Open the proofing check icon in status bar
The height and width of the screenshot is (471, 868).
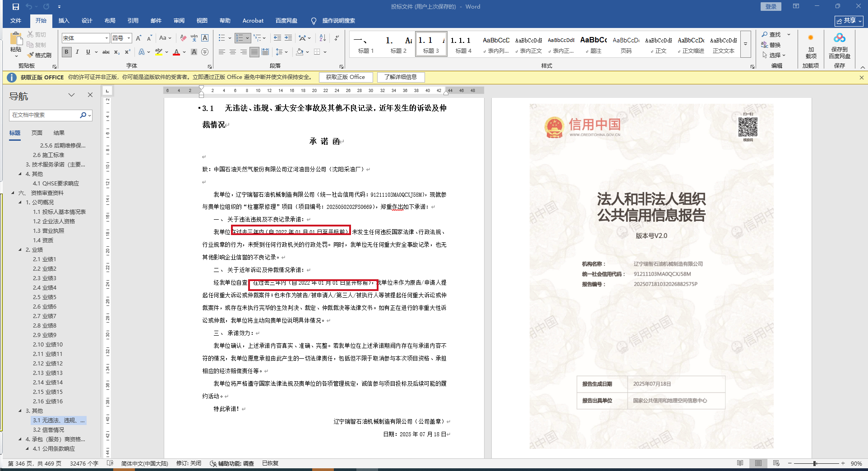[x=110, y=463]
